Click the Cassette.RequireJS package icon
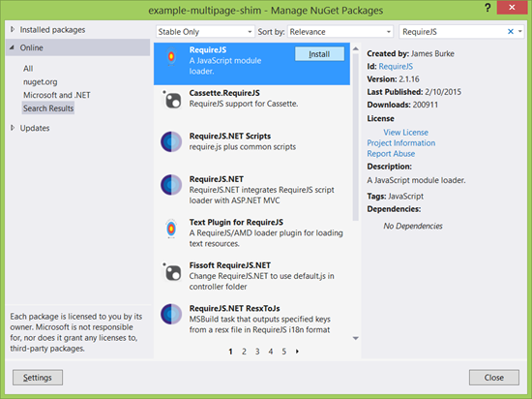The image size is (532, 399). 172,100
